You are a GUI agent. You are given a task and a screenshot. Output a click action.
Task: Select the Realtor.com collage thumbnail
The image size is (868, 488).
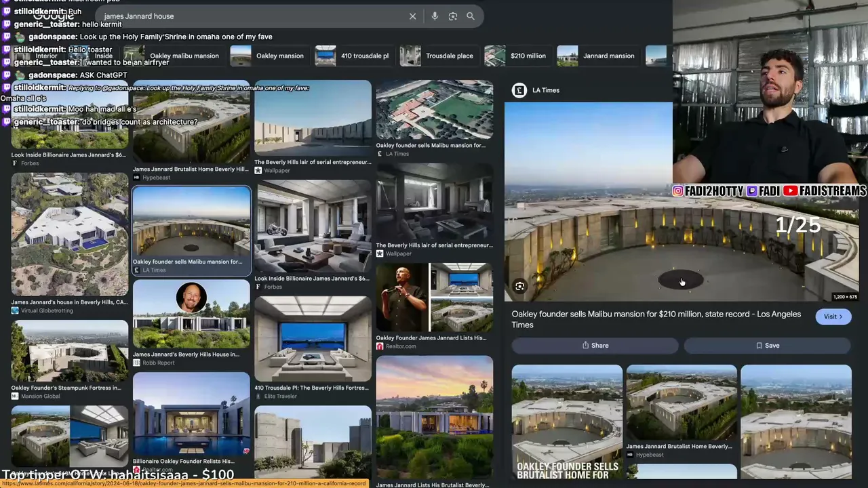[435, 298]
